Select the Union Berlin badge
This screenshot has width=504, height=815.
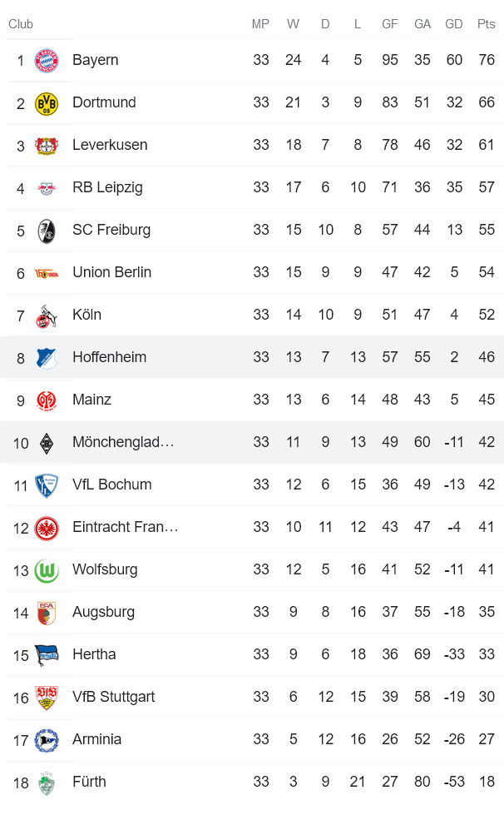pos(47,272)
